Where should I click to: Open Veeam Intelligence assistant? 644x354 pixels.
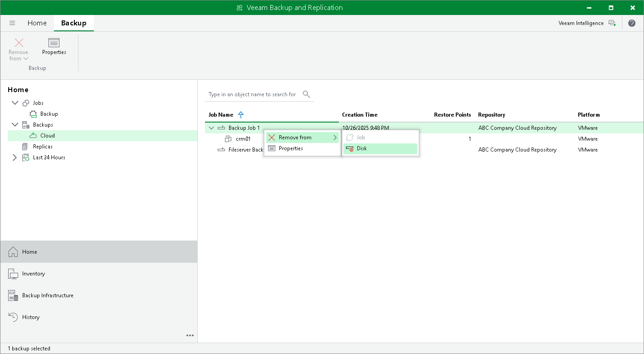pos(587,23)
